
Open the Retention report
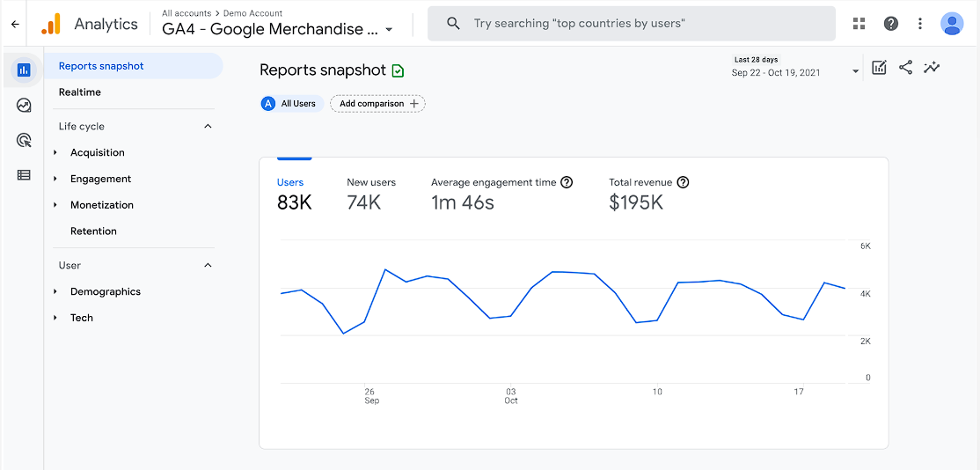[94, 231]
